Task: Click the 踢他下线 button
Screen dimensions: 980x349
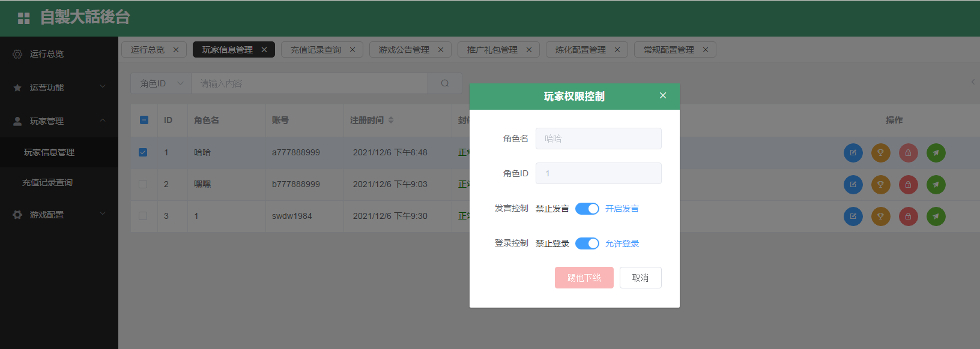Action: click(x=584, y=278)
